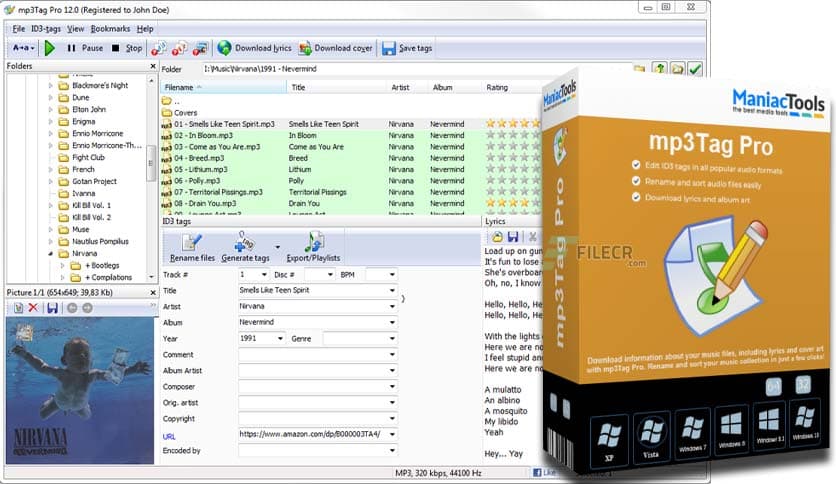Image resolution: width=836 pixels, height=484 pixels.
Task: Open the Track # dropdown
Action: click(264, 275)
